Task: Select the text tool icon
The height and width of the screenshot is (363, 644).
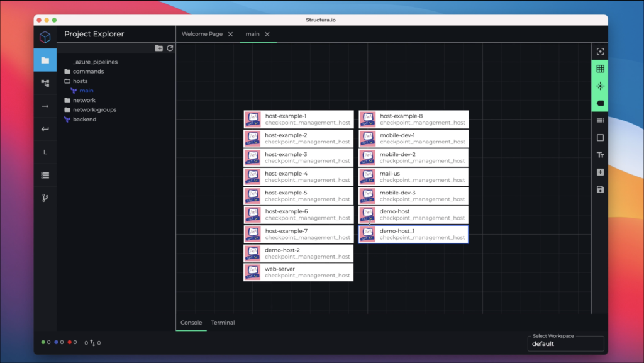Action: pos(600,155)
